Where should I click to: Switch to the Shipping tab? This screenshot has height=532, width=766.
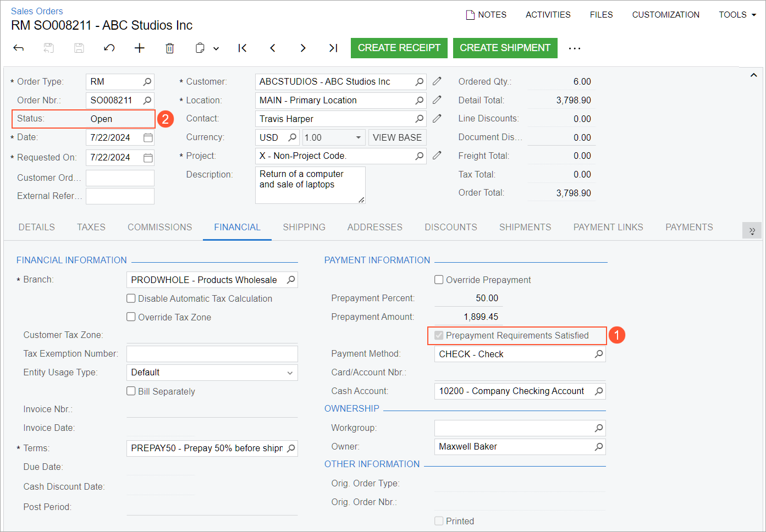(304, 228)
